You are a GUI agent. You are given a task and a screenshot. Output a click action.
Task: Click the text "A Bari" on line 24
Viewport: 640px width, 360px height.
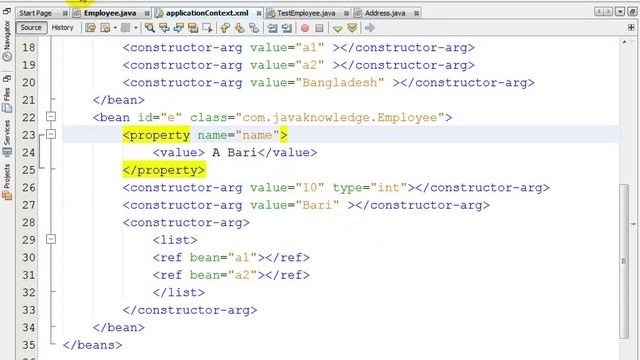pyautogui.click(x=234, y=153)
